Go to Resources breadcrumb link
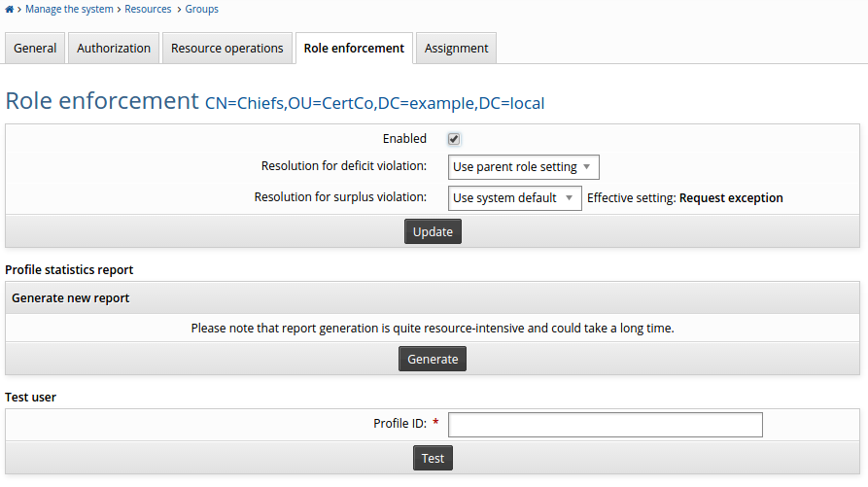The image size is (868, 487). 148,10
